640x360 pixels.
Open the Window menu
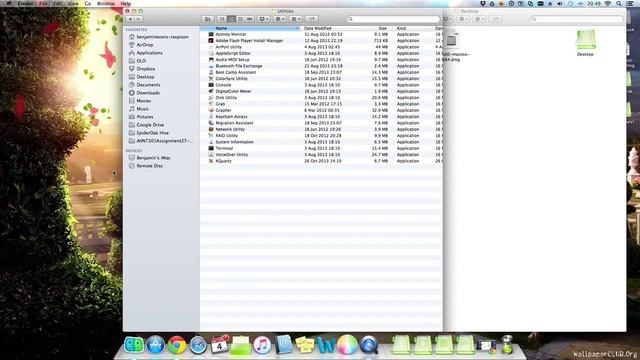[x=106, y=4]
